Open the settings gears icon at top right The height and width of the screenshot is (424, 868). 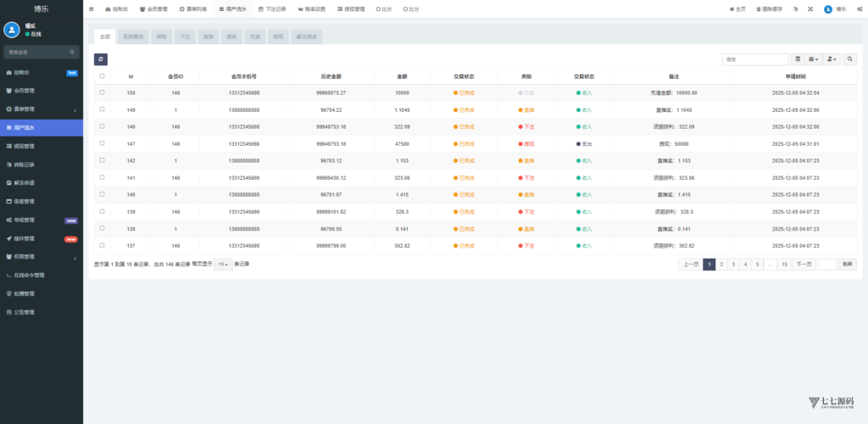tap(858, 9)
